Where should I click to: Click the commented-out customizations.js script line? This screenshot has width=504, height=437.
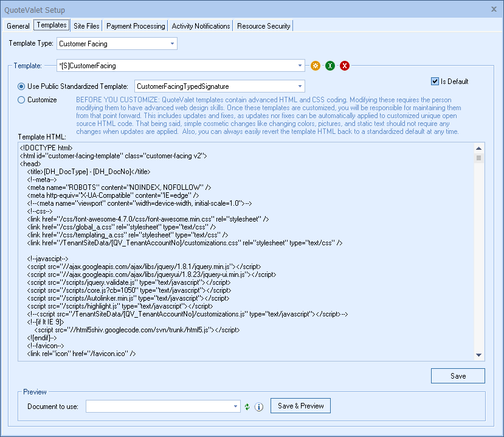tap(187, 314)
